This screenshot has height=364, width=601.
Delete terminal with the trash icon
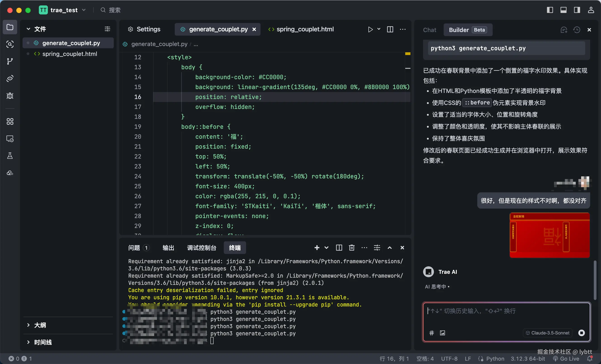[x=352, y=248]
